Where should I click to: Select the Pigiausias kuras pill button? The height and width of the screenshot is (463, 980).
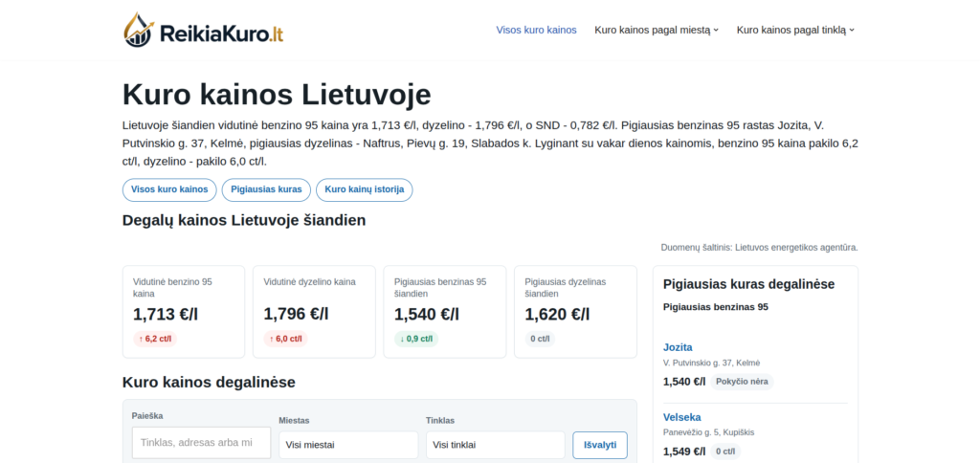coord(266,190)
